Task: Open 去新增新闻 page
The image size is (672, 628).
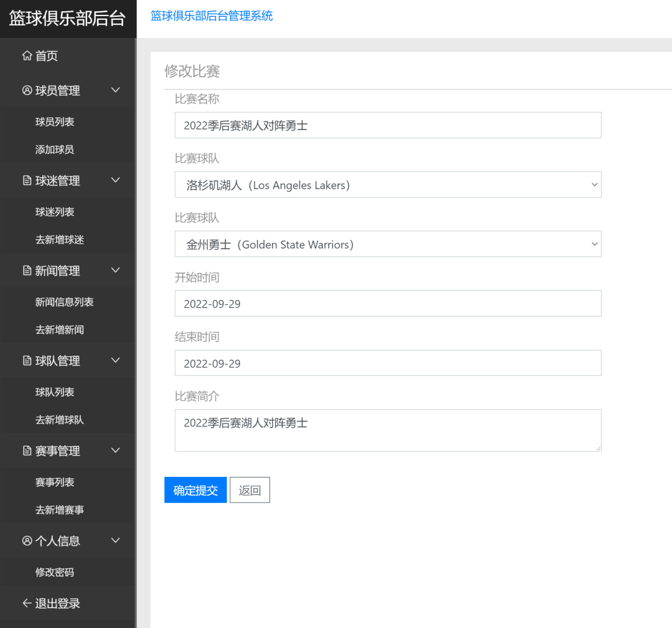Action: [60, 330]
